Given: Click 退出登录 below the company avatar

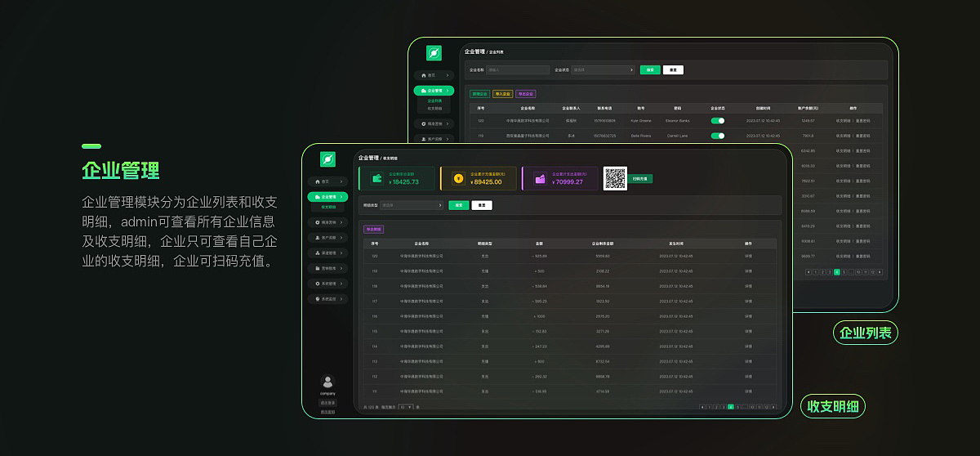Looking at the screenshot, I should [x=327, y=404].
